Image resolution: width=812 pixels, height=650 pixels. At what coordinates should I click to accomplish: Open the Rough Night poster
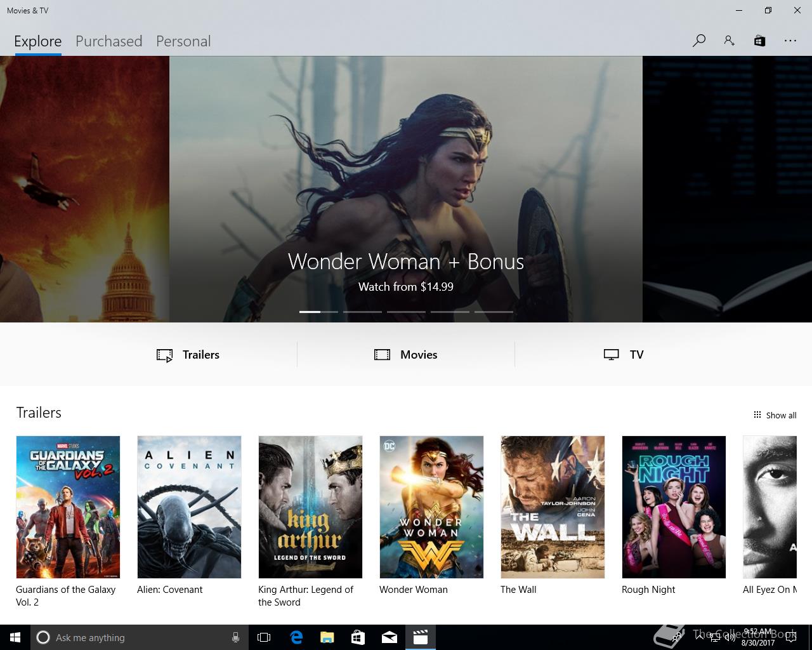674,507
